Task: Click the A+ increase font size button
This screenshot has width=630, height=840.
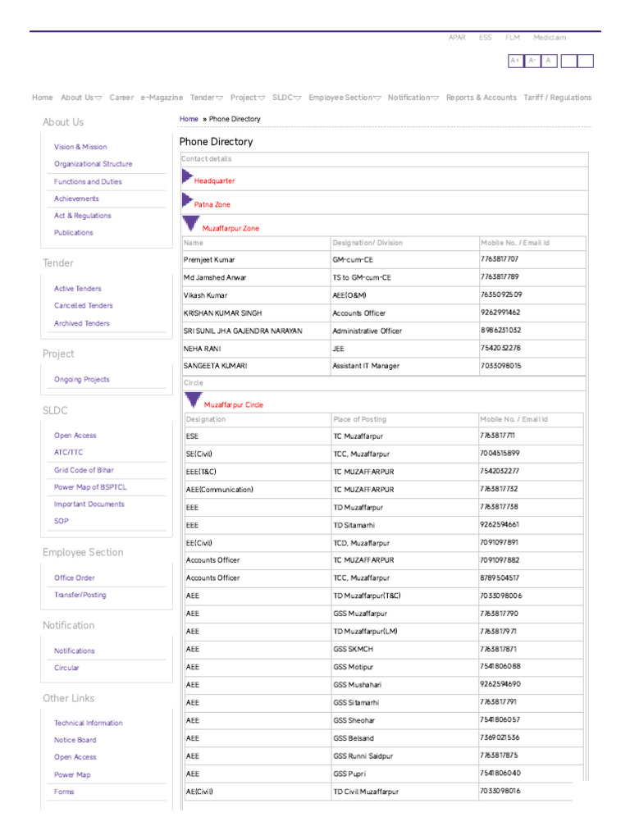Action: [515, 61]
